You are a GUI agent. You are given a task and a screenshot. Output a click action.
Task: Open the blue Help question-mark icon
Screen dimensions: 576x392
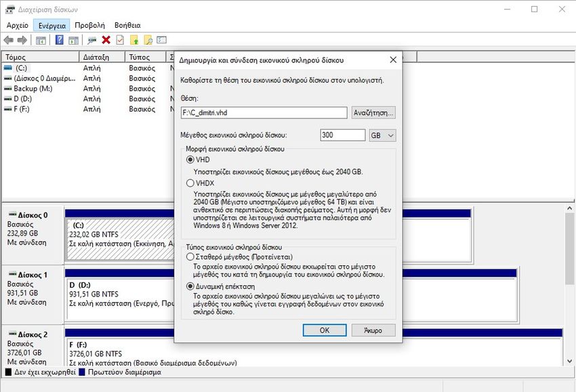pyautogui.click(x=59, y=40)
